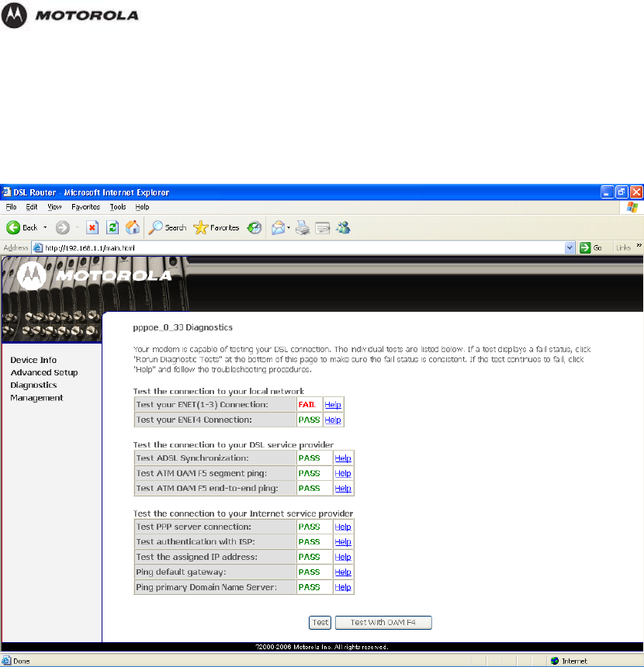Click the PASS status for ENET4 Connection
The image size is (644, 667).
pyautogui.click(x=309, y=420)
